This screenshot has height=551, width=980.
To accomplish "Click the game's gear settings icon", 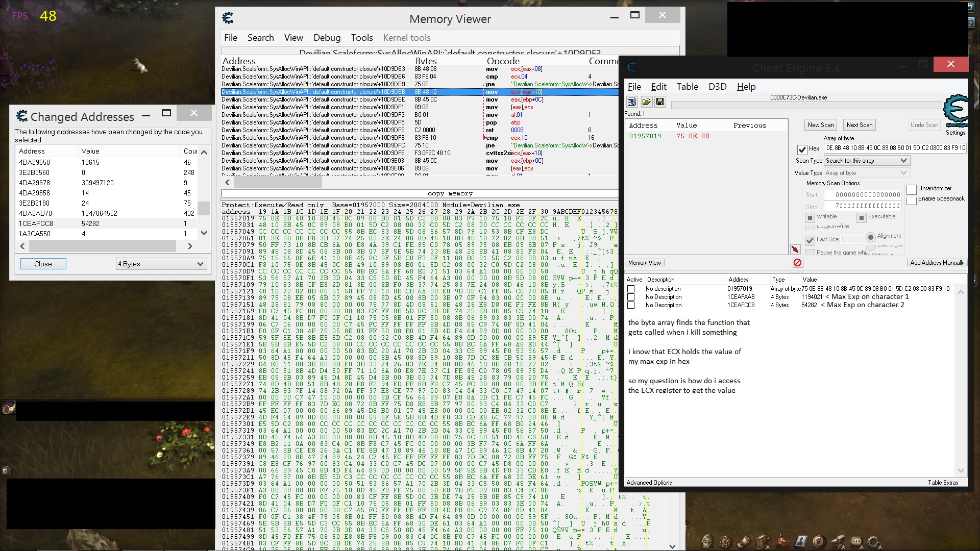I will click(874, 541).
